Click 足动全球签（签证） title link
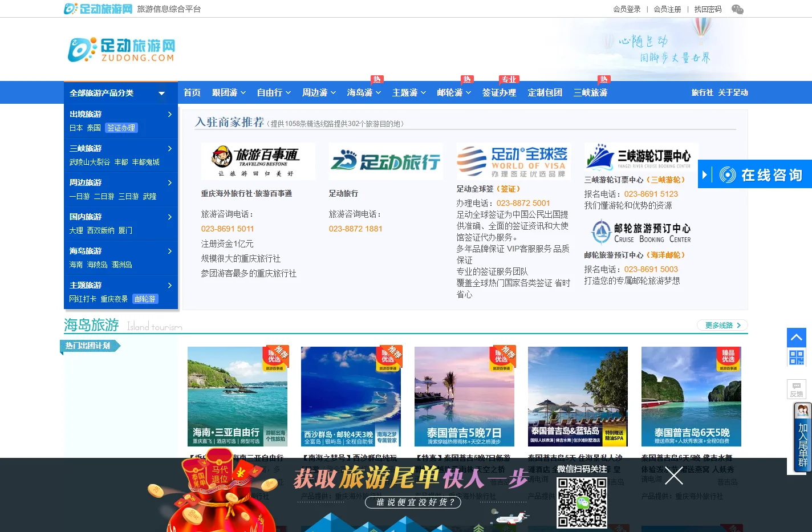The image size is (812, 532). click(488, 189)
